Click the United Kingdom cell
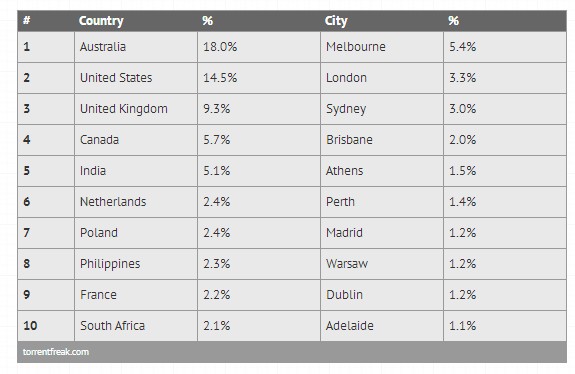This screenshot has height=374, width=575. (136, 109)
